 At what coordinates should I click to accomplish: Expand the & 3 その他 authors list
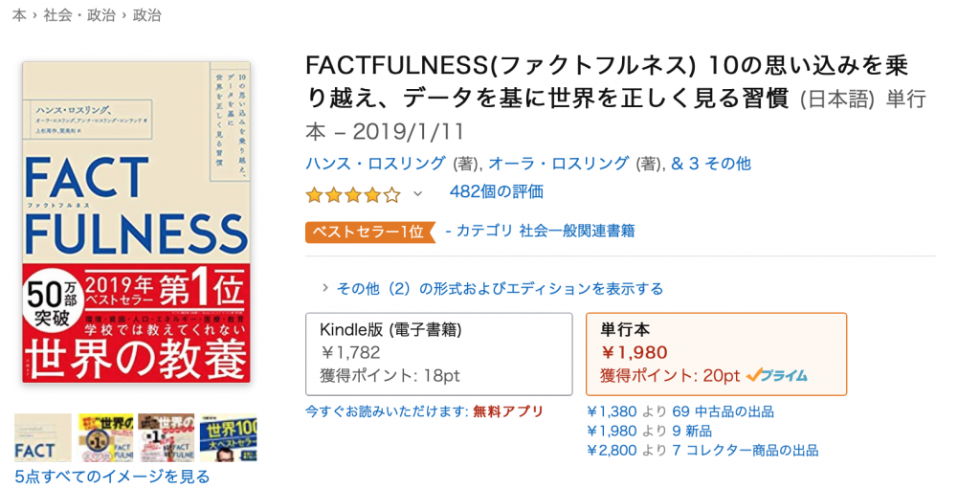point(711,164)
